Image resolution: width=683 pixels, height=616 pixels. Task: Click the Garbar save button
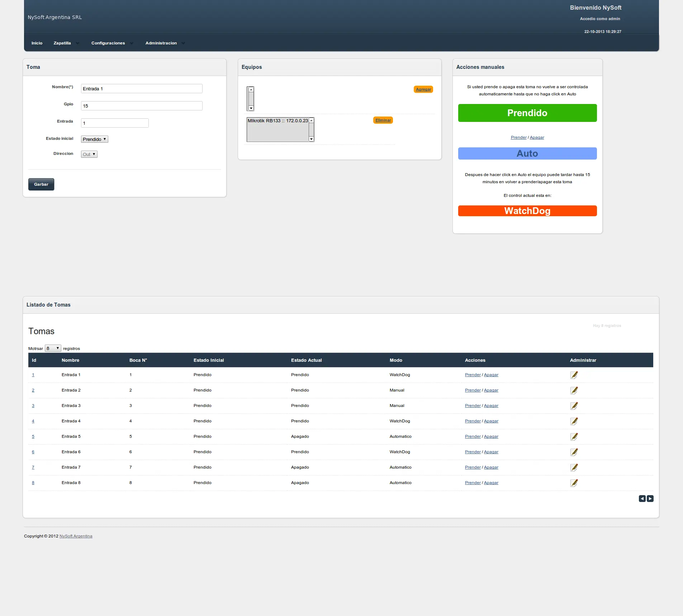pyautogui.click(x=41, y=184)
